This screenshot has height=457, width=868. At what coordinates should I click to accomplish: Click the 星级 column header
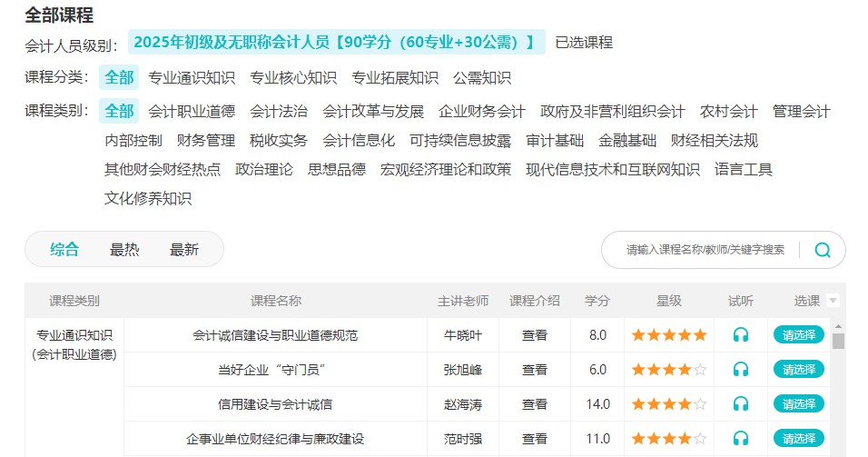(669, 301)
